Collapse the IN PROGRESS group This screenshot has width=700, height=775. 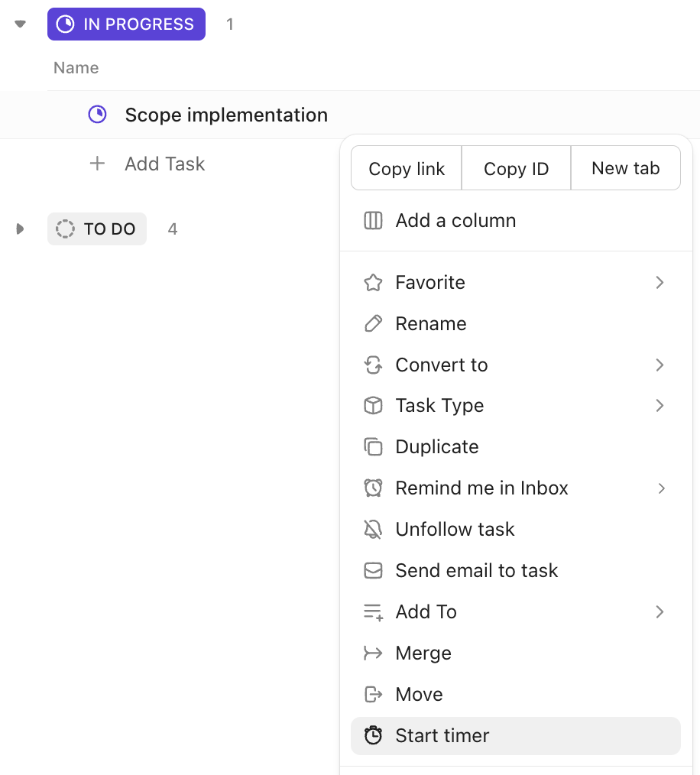(x=19, y=24)
